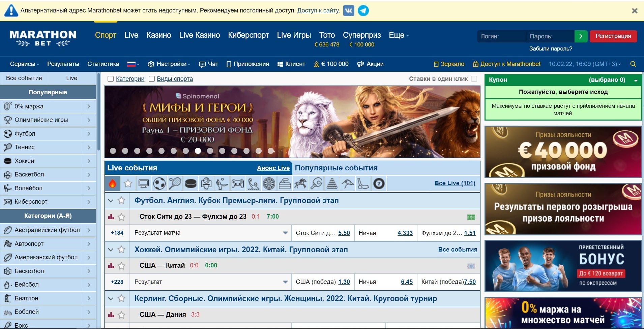Image resolution: width=644 pixels, height=329 pixels.
Task: Open the Настройки dropdown
Action: pyautogui.click(x=169, y=64)
